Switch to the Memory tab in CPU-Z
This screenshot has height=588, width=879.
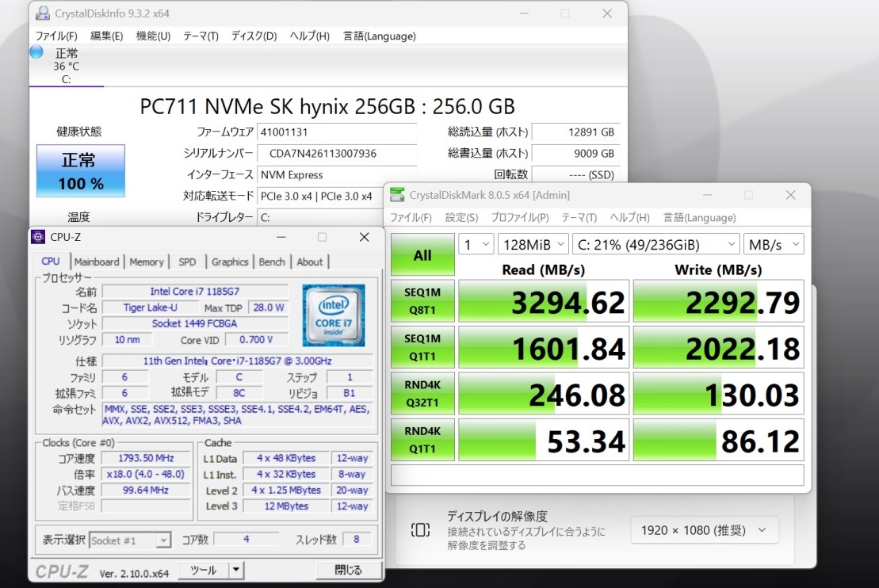147,262
